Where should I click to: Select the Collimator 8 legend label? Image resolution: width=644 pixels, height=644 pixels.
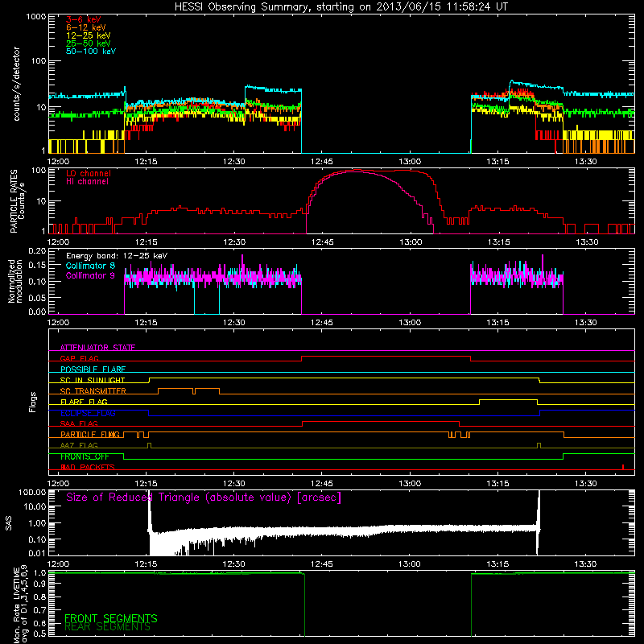point(90,266)
